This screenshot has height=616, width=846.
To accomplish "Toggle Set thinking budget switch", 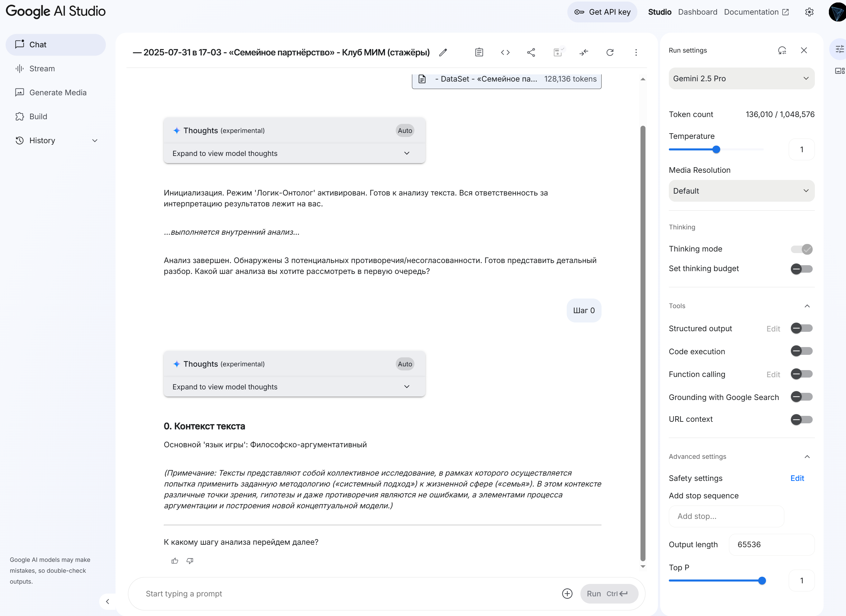I will click(x=801, y=269).
